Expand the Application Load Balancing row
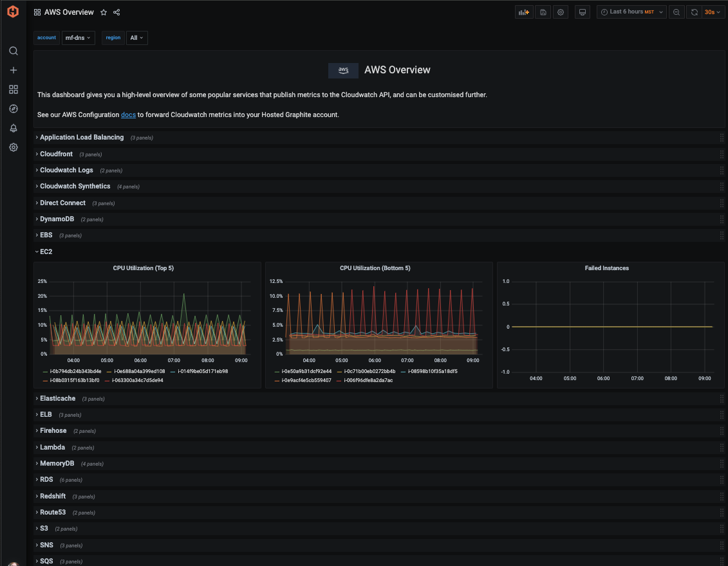Viewport: 728px width, 566px height. coord(82,138)
